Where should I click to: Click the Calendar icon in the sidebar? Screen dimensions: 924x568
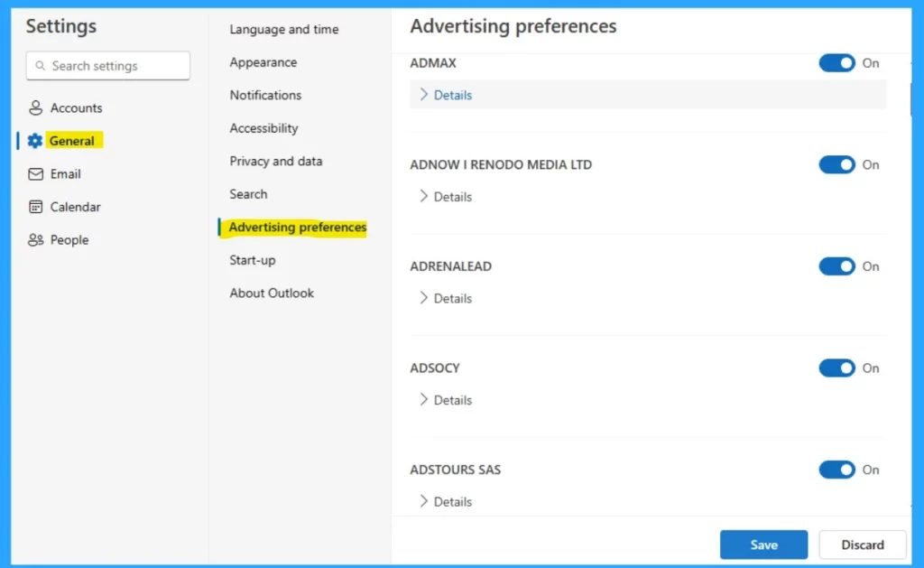[x=35, y=207]
